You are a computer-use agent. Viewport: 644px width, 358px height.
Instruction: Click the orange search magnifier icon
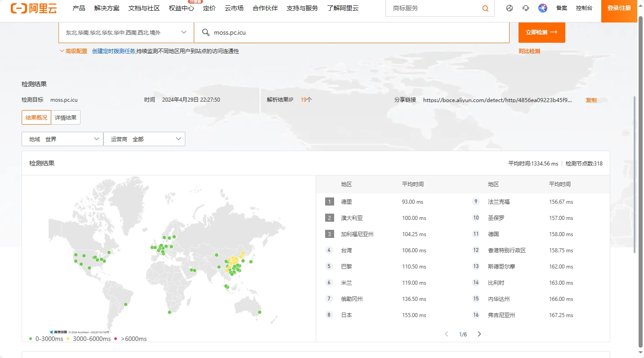click(x=485, y=9)
